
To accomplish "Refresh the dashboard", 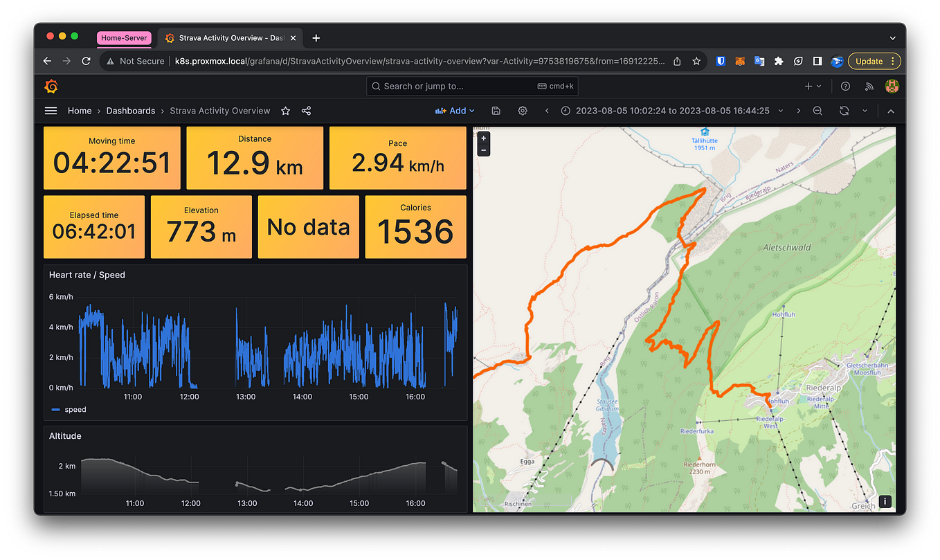I will (x=844, y=111).
